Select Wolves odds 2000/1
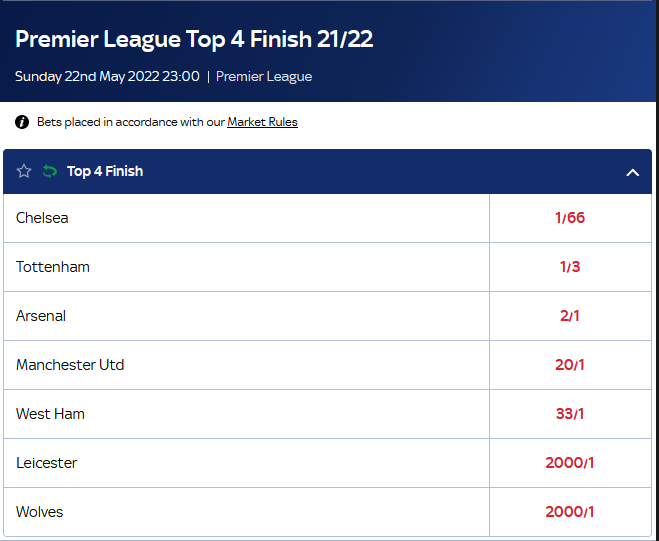 (570, 512)
